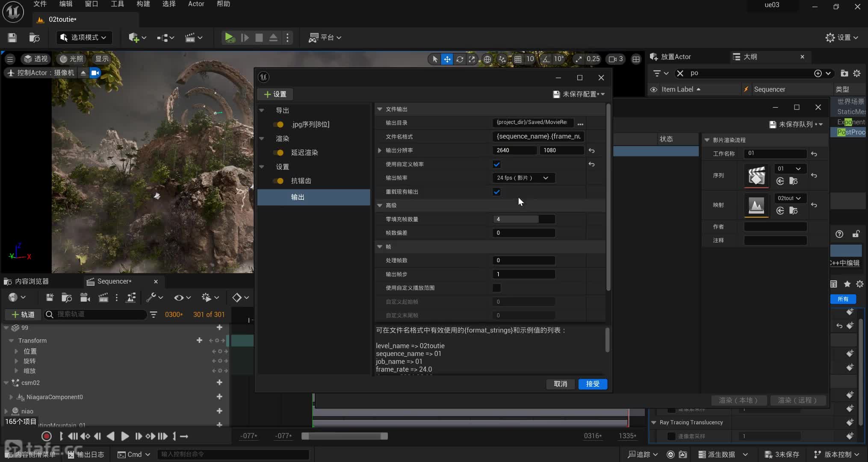Open 输出帧率 24 fps dropdown
Viewport: 868px width, 462px height.
tap(523, 178)
